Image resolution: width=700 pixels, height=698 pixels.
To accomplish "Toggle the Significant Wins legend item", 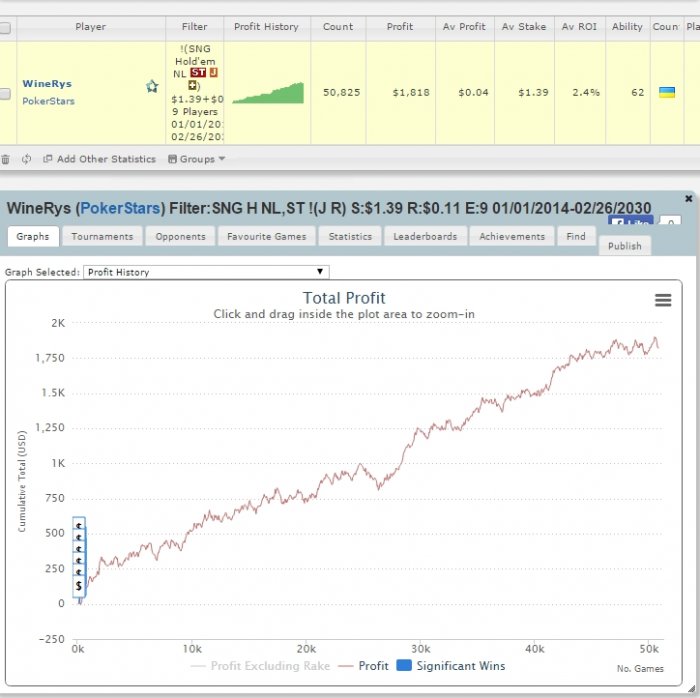I will (x=451, y=666).
